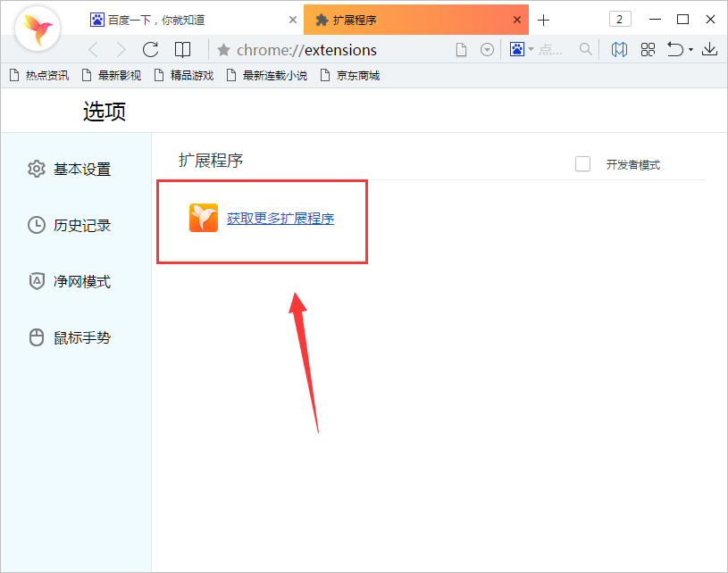The height and width of the screenshot is (573, 728).
Task: Select 净网模式 in the sidebar
Action: coord(69,281)
